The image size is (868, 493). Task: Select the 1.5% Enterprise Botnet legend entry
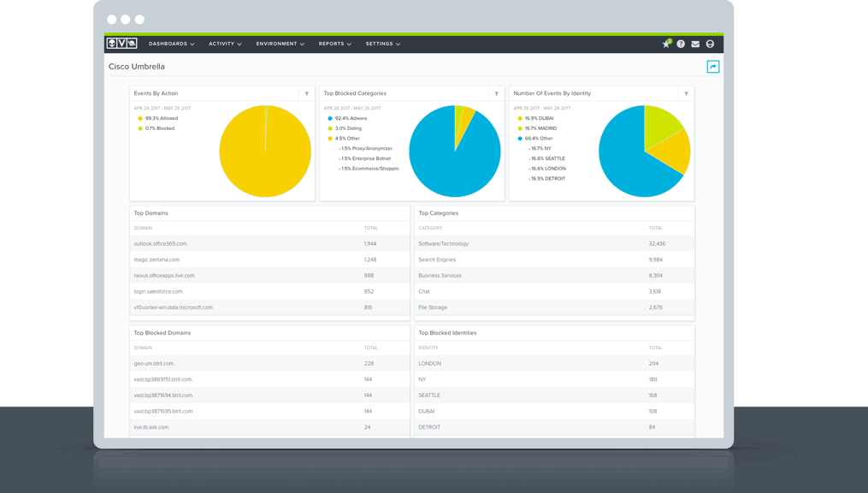365,158
